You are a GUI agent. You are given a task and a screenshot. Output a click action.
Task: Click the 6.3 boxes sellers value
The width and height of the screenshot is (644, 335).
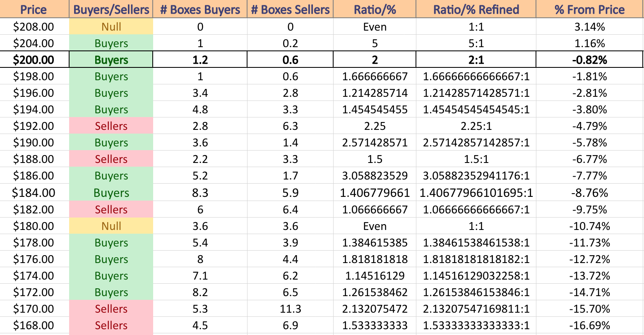[291, 126]
